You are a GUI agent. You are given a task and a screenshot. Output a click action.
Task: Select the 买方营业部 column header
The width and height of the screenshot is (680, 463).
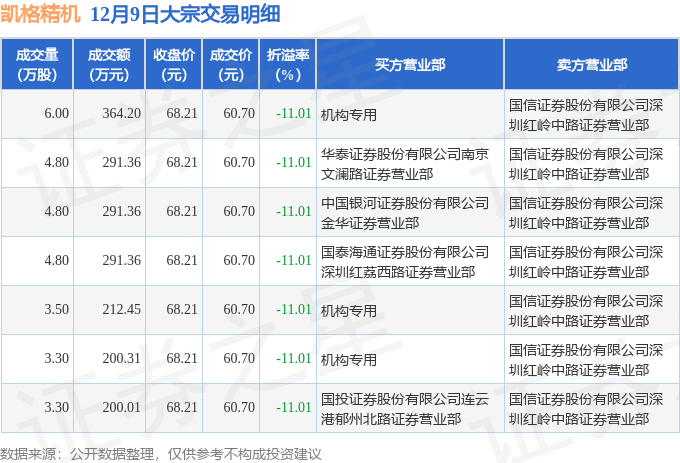tap(410, 65)
